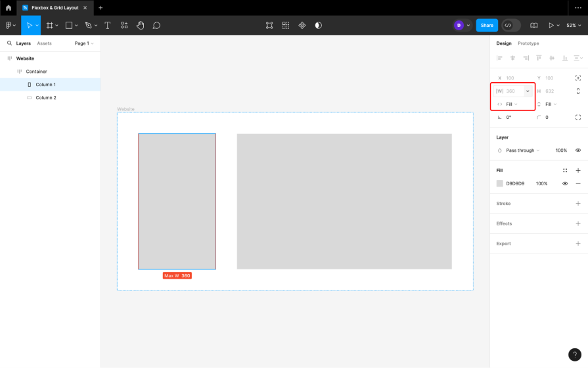The height and width of the screenshot is (368, 588).
Task: Add a new effect with plus icon
Action: pos(578,223)
